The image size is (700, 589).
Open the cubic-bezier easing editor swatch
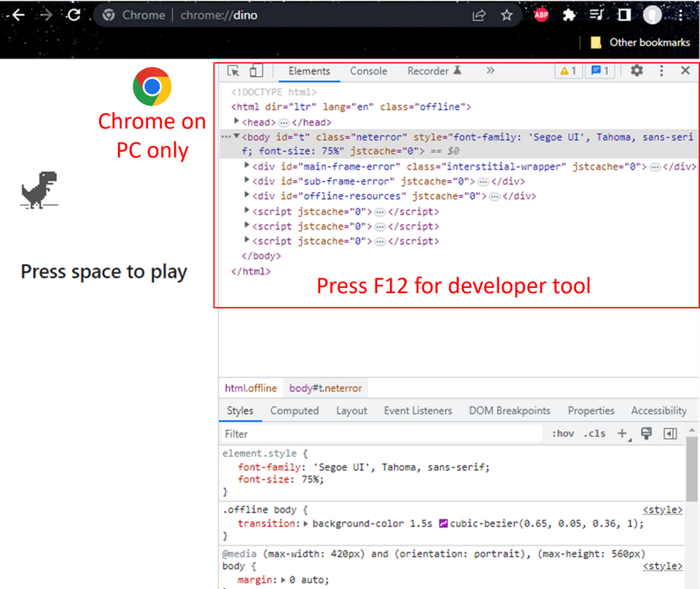443,523
